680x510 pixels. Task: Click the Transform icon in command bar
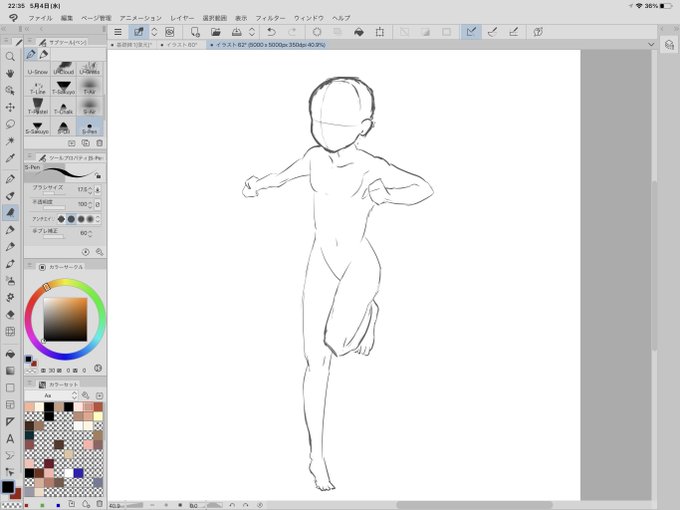coord(379,32)
